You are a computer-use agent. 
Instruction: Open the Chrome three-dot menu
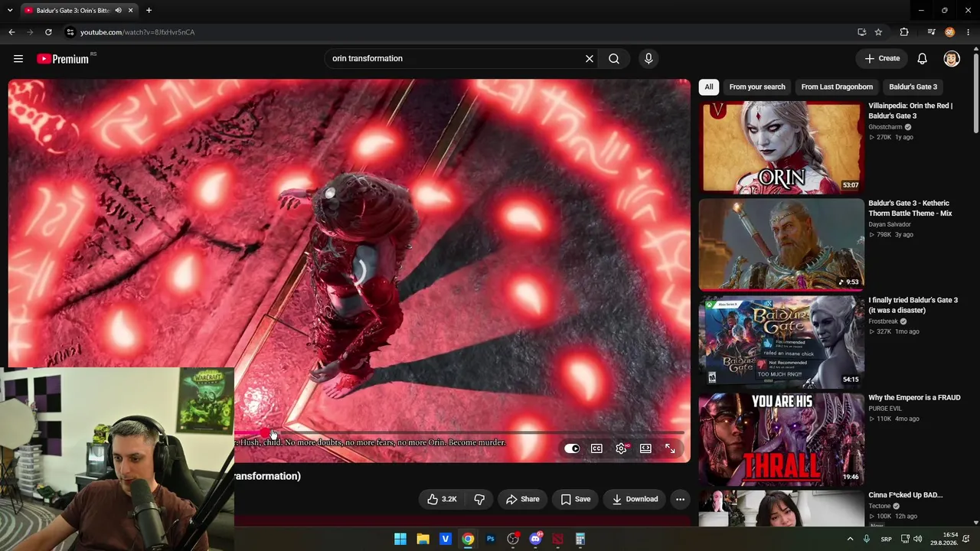pos(969,32)
